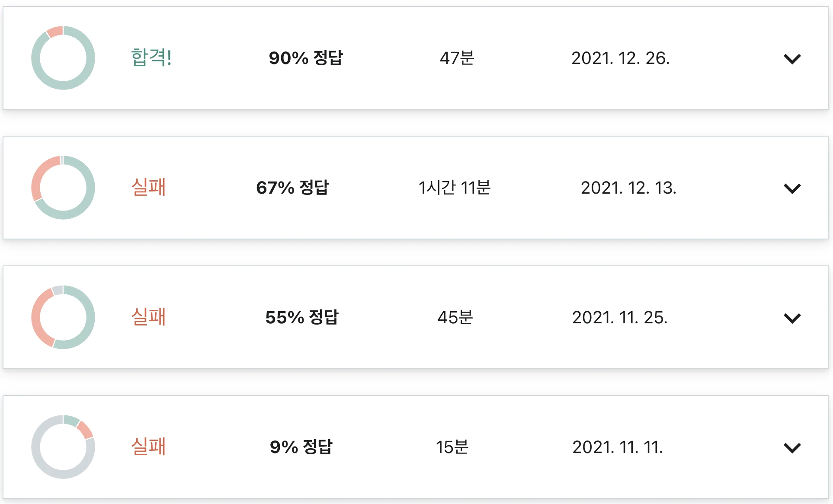
Task: Click the donut chart for 90% result
Action: pos(63,58)
